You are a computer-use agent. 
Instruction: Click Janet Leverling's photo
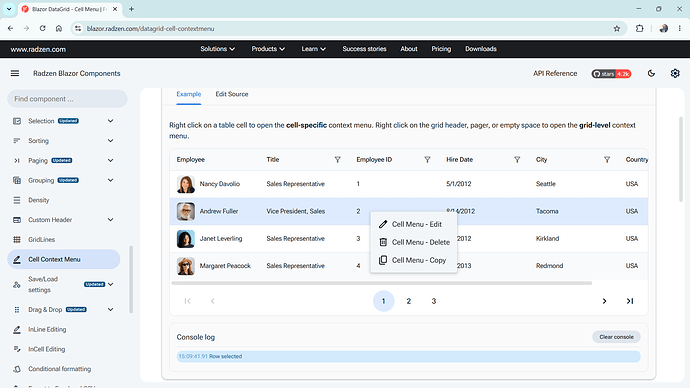pyautogui.click(x=186, y=239)
